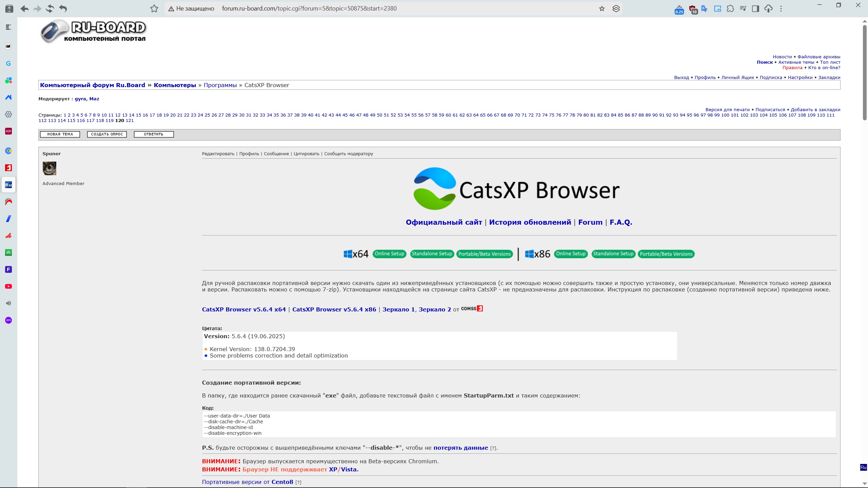Open the Настройки link
The image size is (868, 488).
point(800,77)
